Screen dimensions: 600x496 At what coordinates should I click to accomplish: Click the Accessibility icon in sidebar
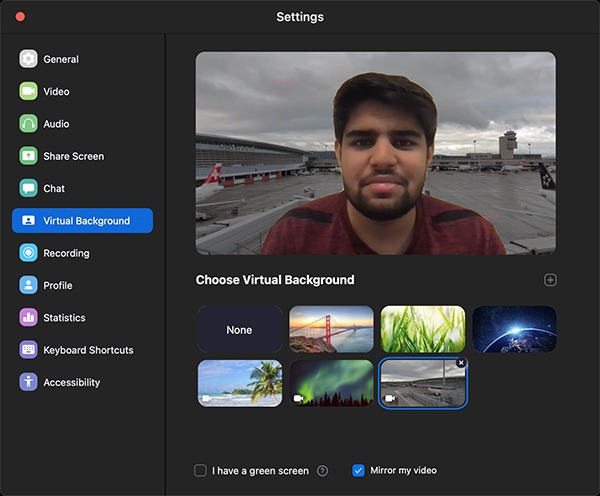(28, 382)
